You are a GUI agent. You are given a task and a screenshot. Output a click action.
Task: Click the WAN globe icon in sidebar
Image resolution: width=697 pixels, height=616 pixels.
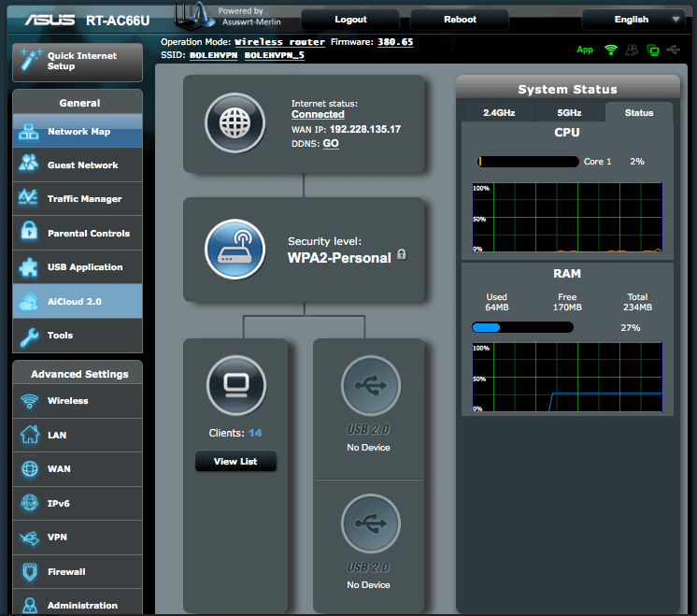[30, 469]
